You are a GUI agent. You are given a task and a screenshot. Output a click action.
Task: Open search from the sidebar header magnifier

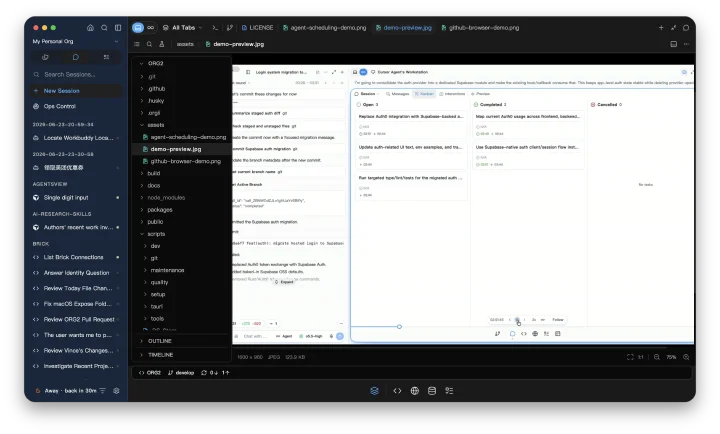tap(104, 28)
